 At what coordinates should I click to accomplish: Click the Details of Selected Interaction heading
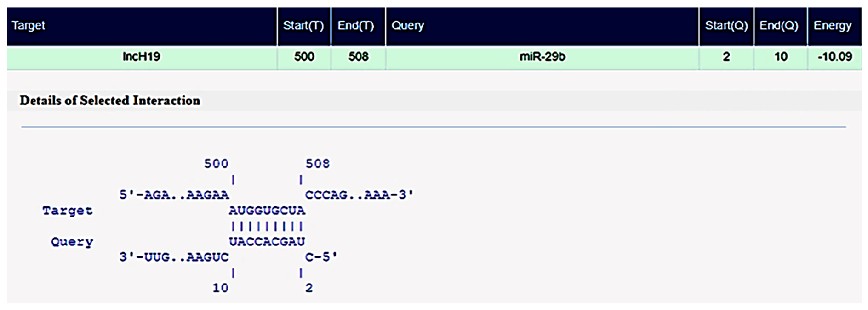tap(110, 100)
